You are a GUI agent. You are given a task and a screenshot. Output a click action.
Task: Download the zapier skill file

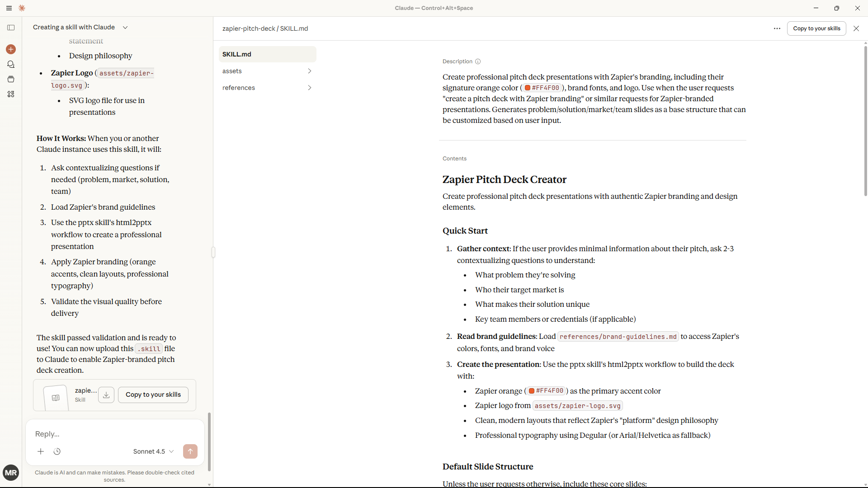106,395
